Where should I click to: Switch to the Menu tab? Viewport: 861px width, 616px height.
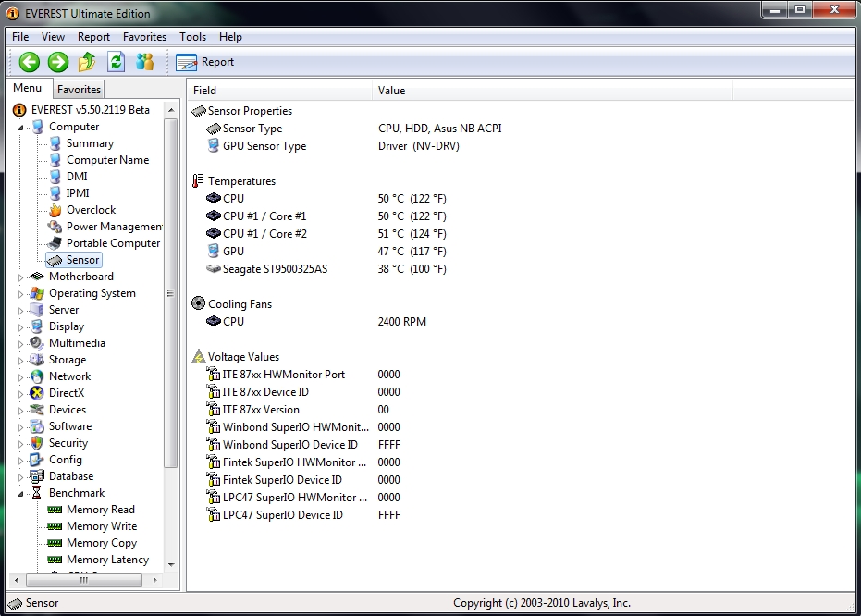click(28, 88)
